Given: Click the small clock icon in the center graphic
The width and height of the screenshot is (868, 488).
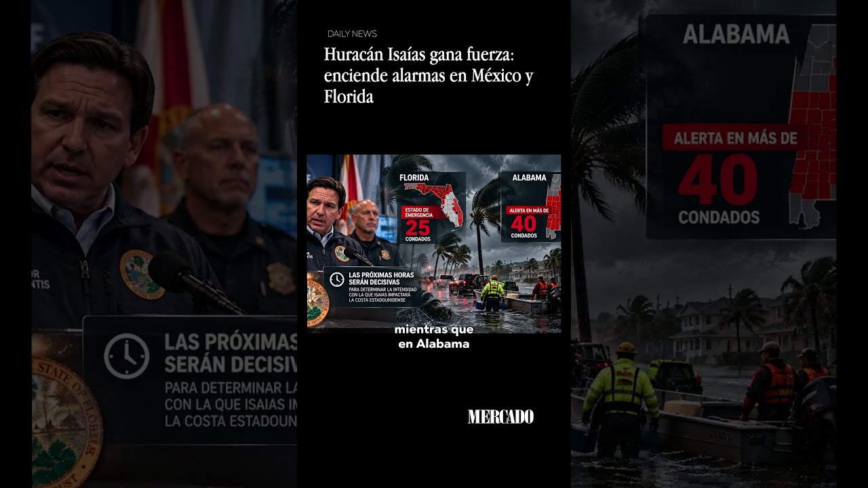Looking at the screenshot, I should click(336, 279).
